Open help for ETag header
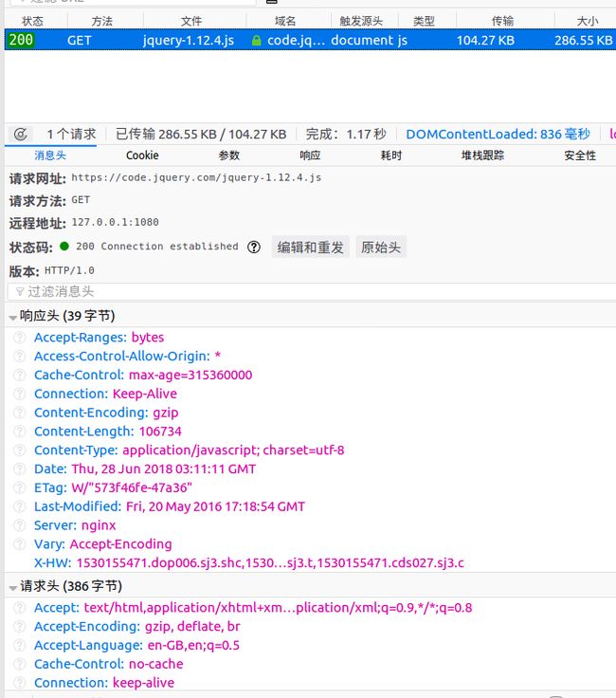This screenshot has width=616, height=698. (20, 487)
